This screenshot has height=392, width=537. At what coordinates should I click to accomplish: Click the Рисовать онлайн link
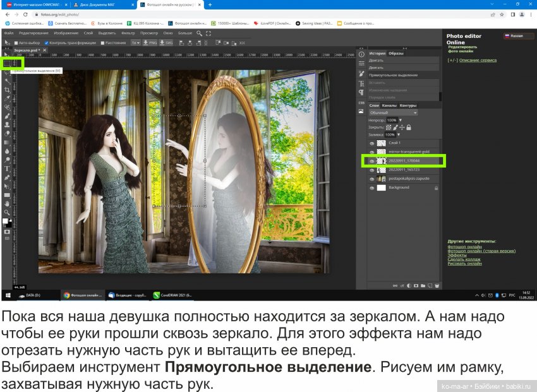click(x=464, y=263)
